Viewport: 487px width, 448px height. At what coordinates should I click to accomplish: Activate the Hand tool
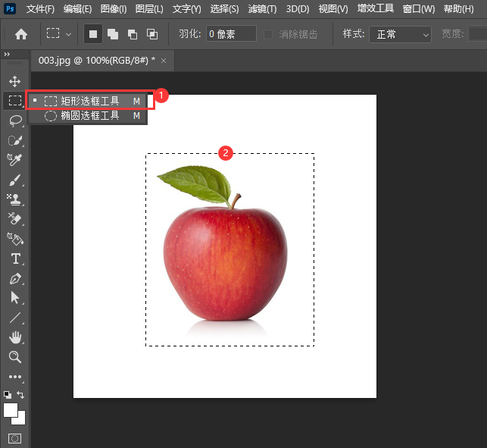click(14, 337)
